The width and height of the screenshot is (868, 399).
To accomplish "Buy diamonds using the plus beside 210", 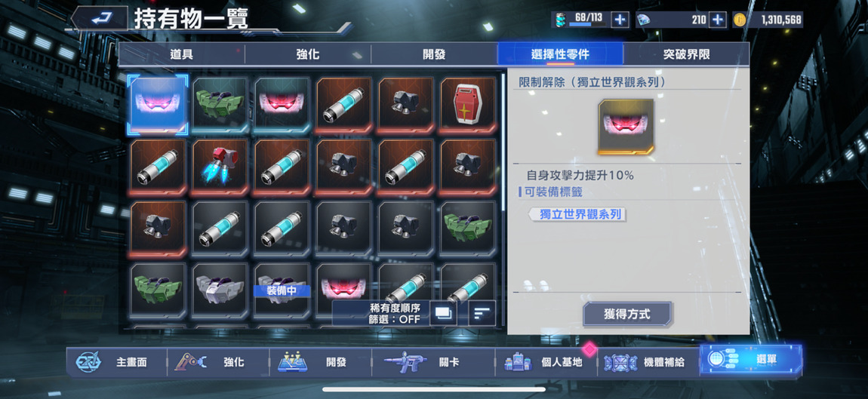I will 718,20.
